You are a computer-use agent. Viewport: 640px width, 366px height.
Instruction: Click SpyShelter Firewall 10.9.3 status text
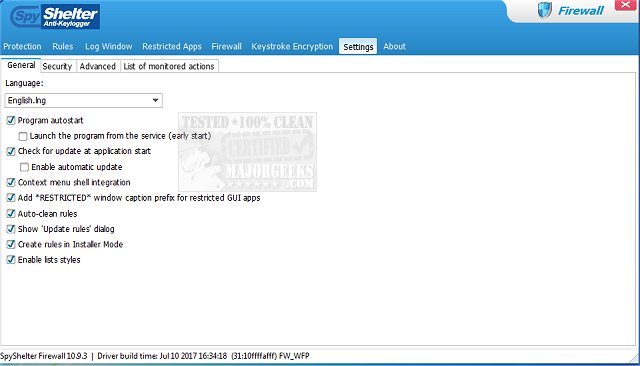click(44, 356)
